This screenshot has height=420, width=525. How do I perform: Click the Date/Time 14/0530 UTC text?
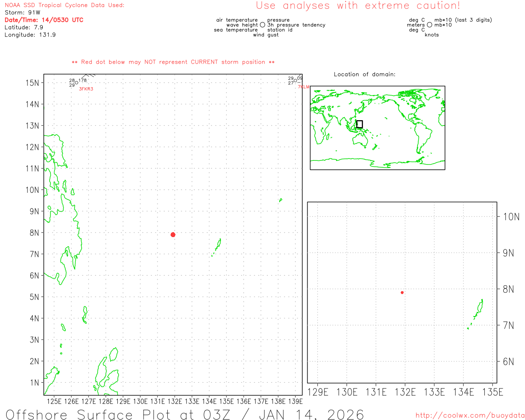[x=44, y=20]
